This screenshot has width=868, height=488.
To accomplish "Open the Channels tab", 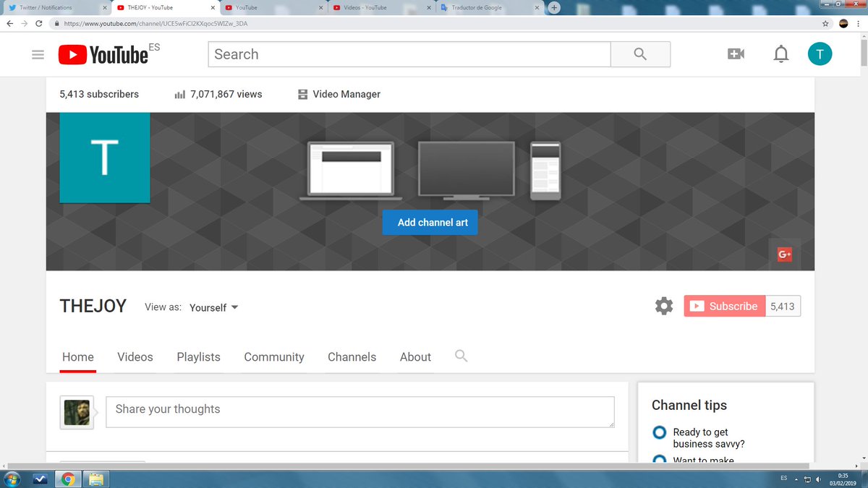I will coord(352,357).
